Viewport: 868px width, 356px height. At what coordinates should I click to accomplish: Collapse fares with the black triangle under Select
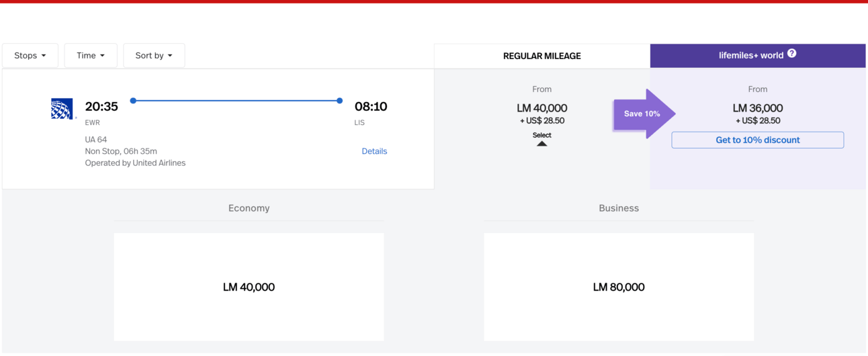[541, 143]
